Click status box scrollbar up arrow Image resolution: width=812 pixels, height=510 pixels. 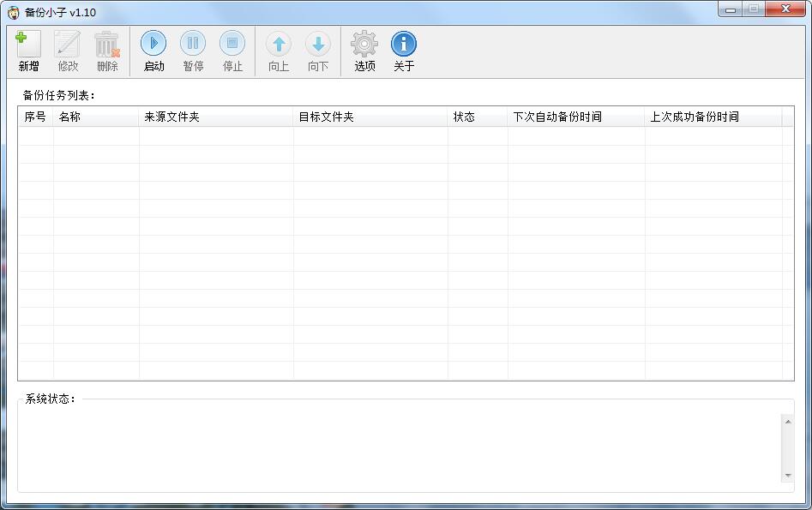788,422
